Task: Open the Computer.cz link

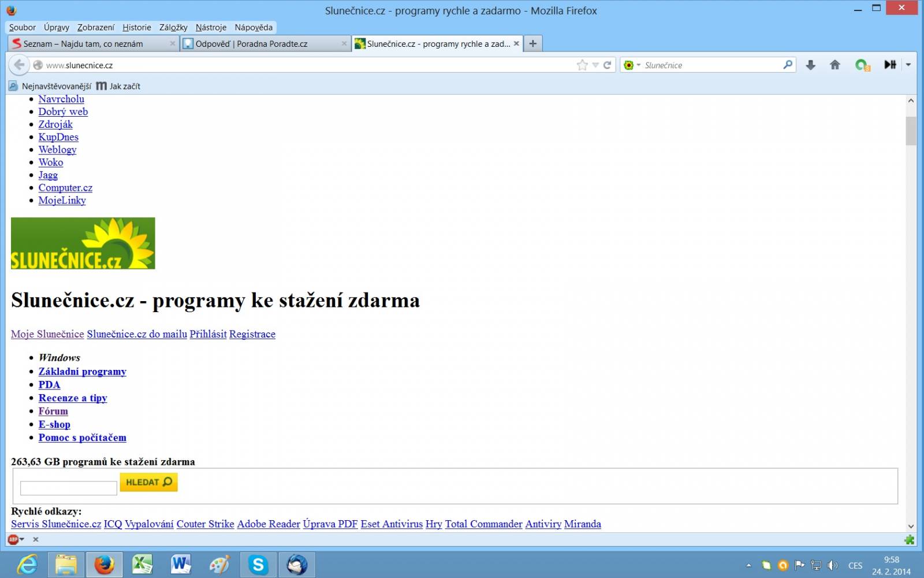Action: click(x=65, y=188)
